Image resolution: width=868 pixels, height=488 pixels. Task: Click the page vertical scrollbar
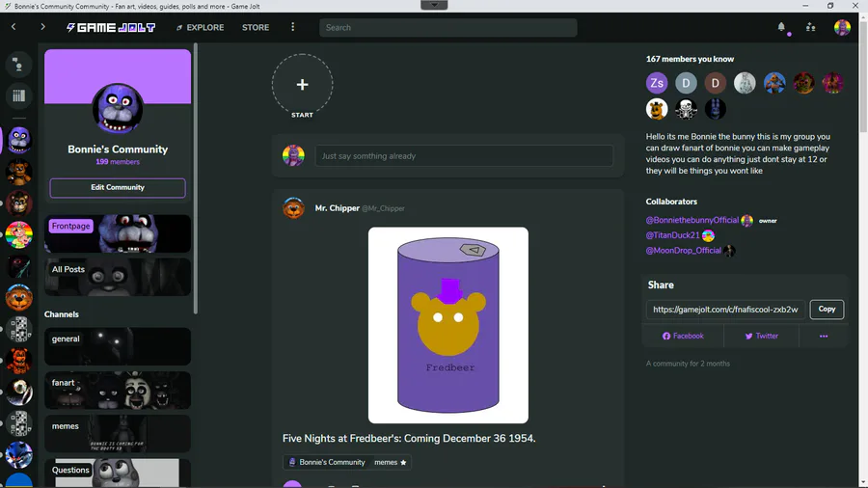coord(863,77)
